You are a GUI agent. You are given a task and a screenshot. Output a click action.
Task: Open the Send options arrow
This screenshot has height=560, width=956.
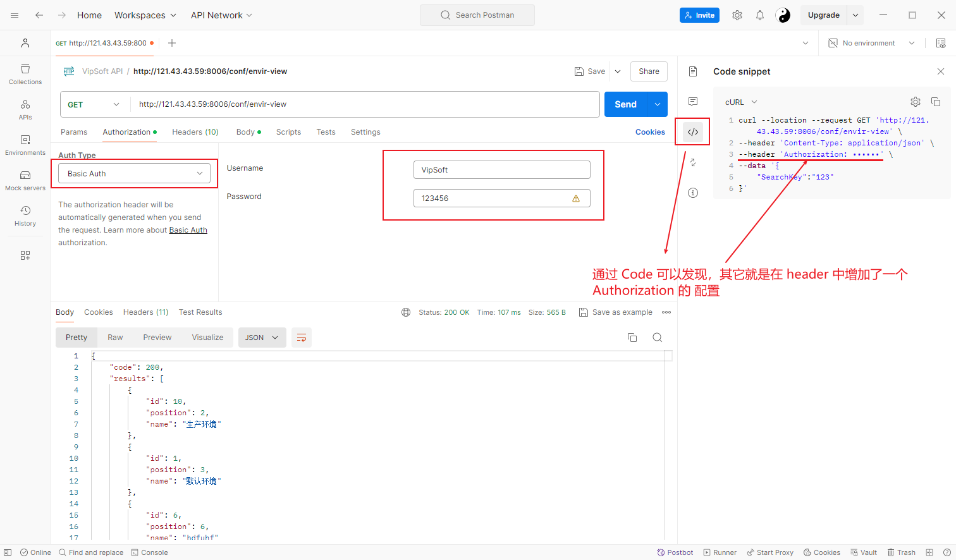click(x=658, y=104)
